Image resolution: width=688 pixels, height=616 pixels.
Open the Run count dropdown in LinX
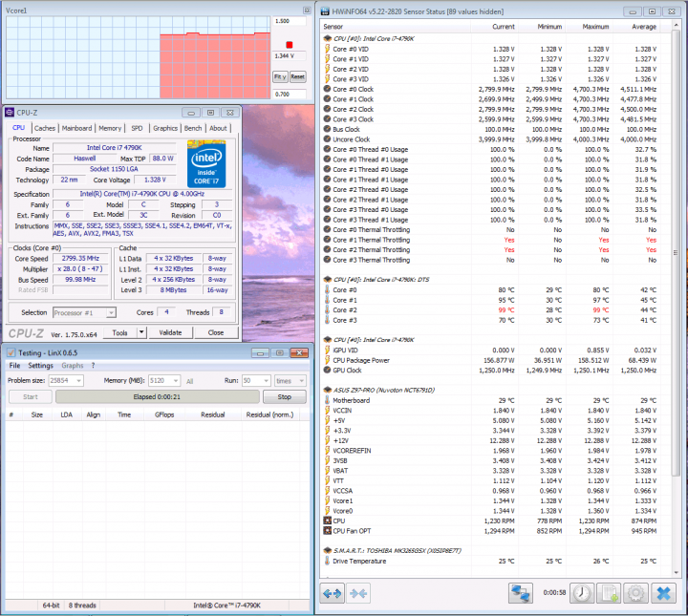(x=267, y=380)
